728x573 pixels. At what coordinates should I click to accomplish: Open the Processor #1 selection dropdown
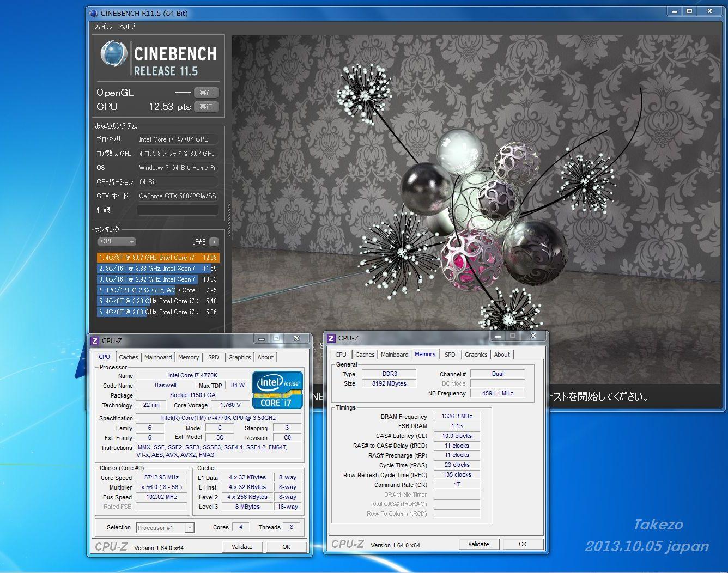(x=165, y=528)
